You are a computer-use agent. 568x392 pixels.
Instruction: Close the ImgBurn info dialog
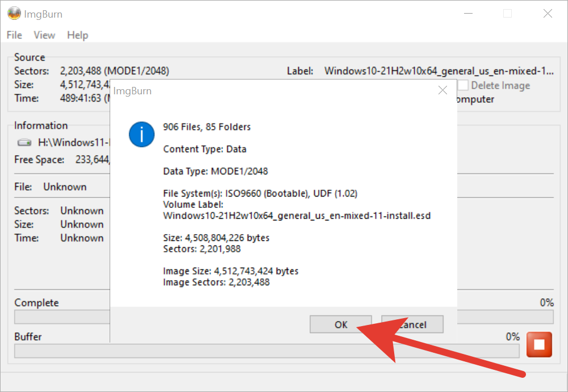point(442,90)
